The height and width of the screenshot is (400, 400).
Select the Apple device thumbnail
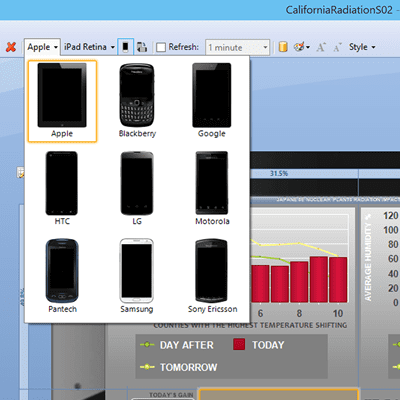click(x=62, y=101)
